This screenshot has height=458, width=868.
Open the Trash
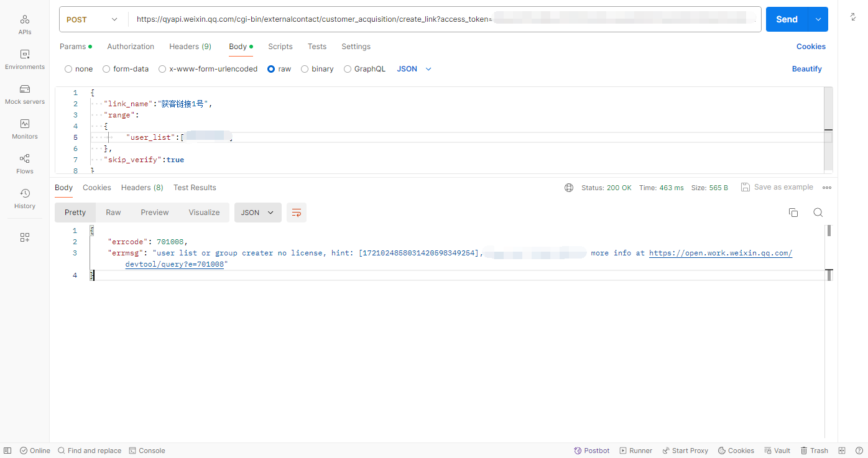click(x=814, y=451)
